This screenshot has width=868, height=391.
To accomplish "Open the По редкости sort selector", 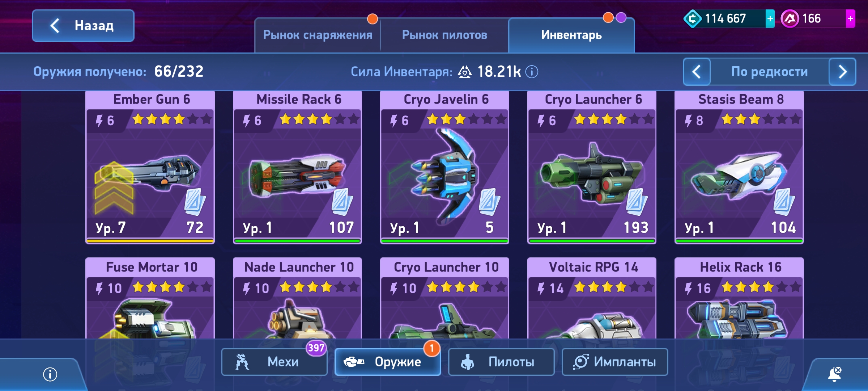I will click(x=769, y=72).
